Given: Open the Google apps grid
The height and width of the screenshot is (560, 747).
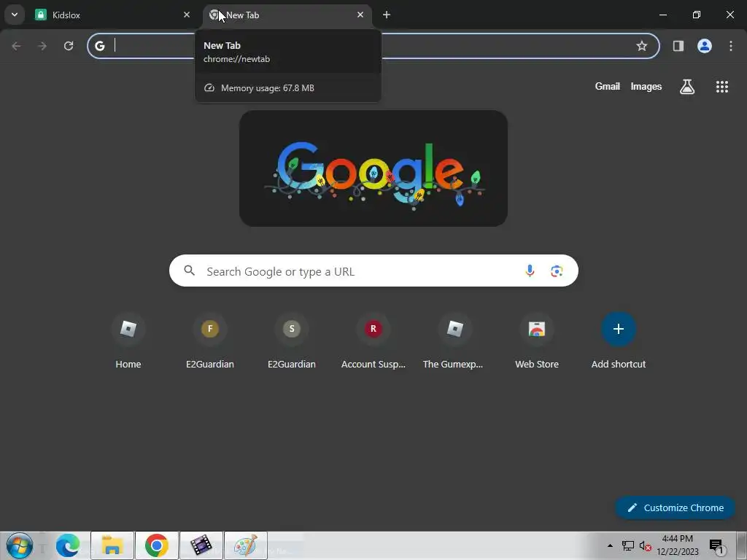Looking at the screenshot, I should point(721,86).
